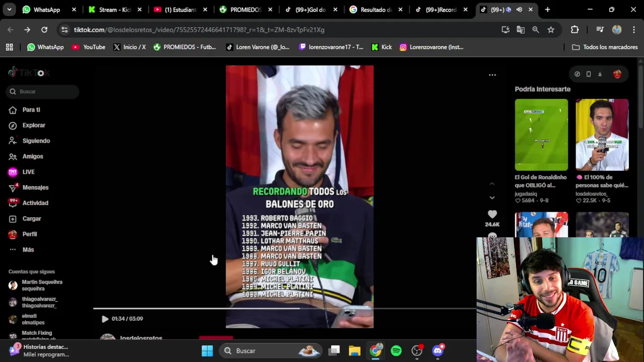Screen dimensions: 644x362
Task: Switch to the Resultado Google tab
Action: [x=376, y=10]
